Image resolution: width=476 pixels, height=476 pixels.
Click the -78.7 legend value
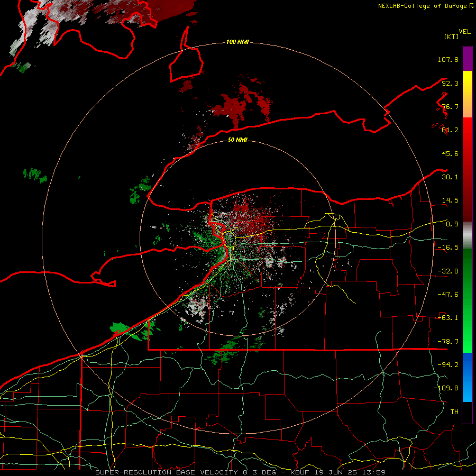448,342
